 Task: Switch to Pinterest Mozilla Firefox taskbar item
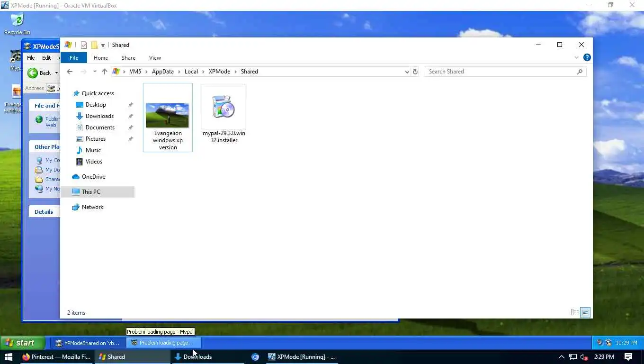point(56,357)
